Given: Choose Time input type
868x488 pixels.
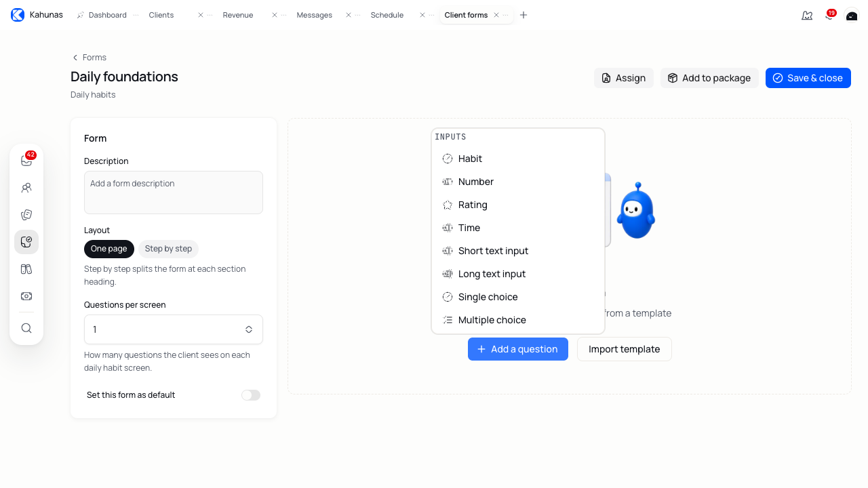Looking at the screenshot, I should click(518, 228).
